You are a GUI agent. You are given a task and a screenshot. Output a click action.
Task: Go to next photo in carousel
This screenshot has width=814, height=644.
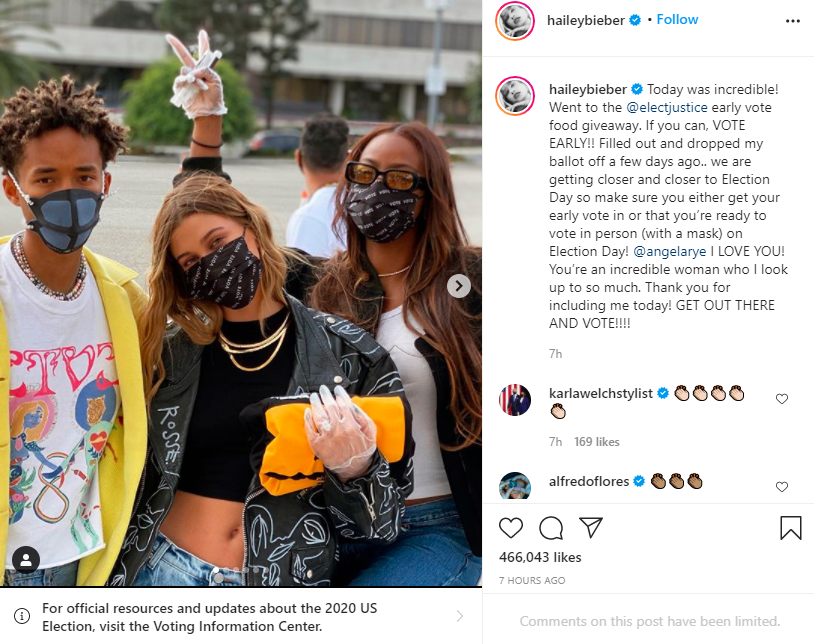[x=459, y=286]
